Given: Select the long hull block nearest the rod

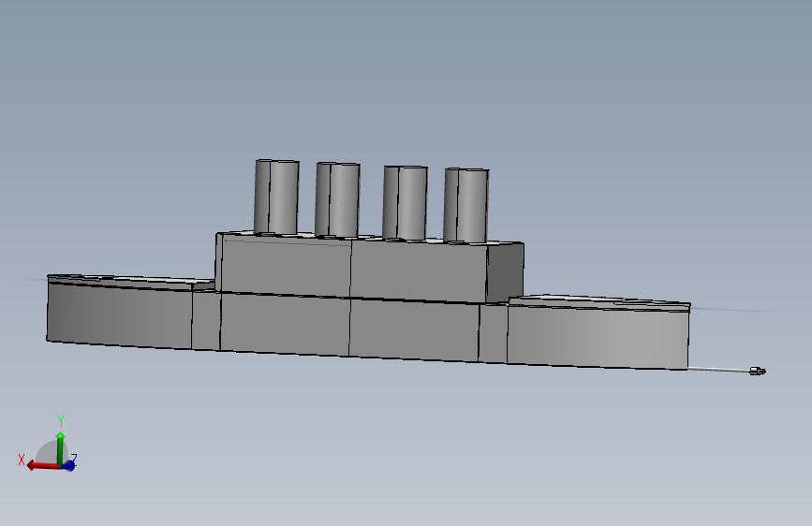Looking at the screenshot, I should [598, 337].
